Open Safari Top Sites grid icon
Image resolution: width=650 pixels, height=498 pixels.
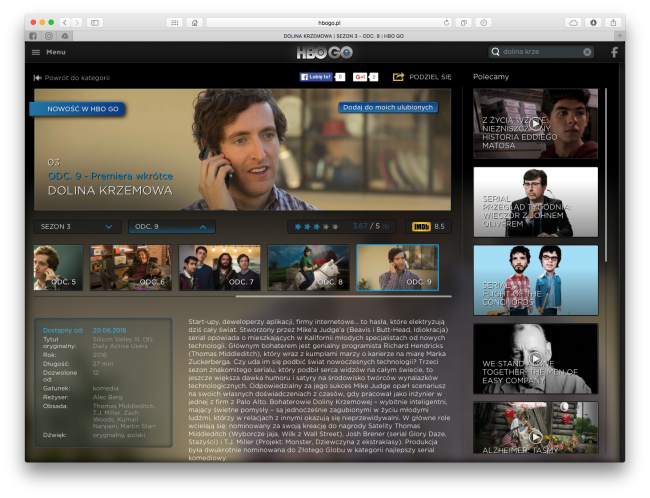click(x=175, y=22)
